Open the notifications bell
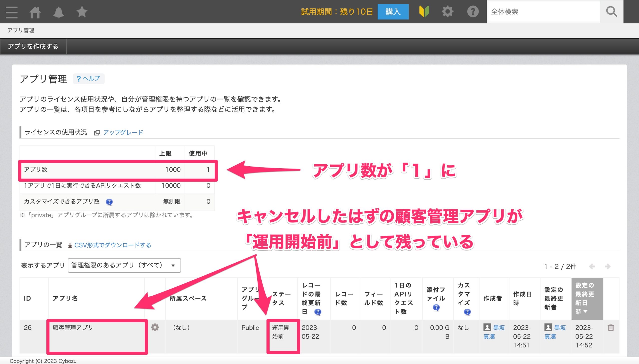Image resolution: width=639 pixels, height=364 pixels. tap(59, 11)
